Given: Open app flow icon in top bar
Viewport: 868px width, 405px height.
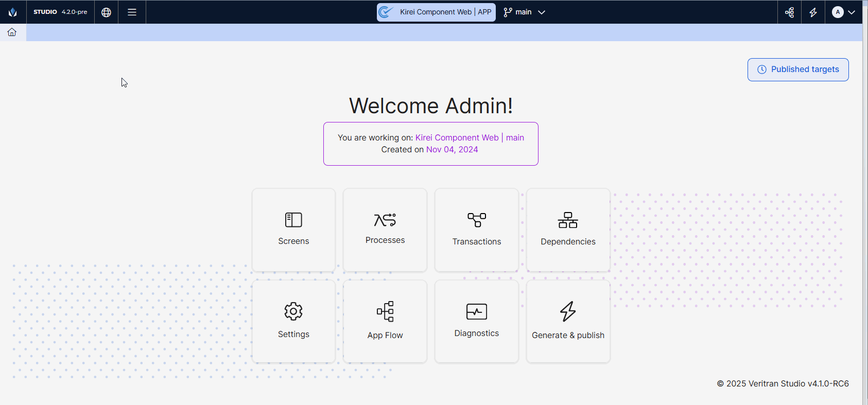Looking at the screenshot, I should pos(789,12).
